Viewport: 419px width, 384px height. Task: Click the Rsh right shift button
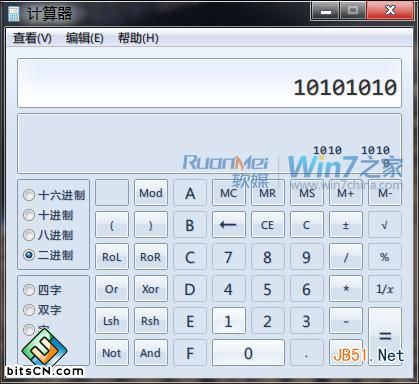tap(151, 321)
